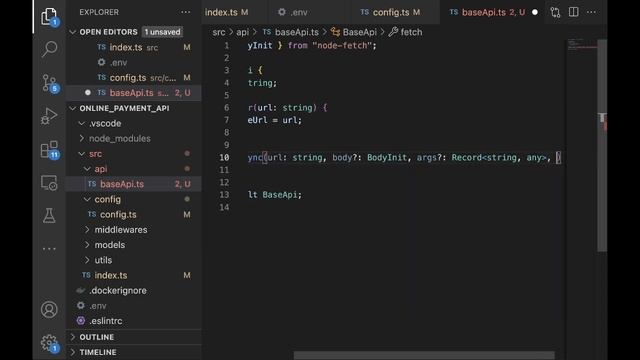This screenshot has height=360, width=640.
Task: Open config.ts in Open Editors list
Action: (133, 78)
